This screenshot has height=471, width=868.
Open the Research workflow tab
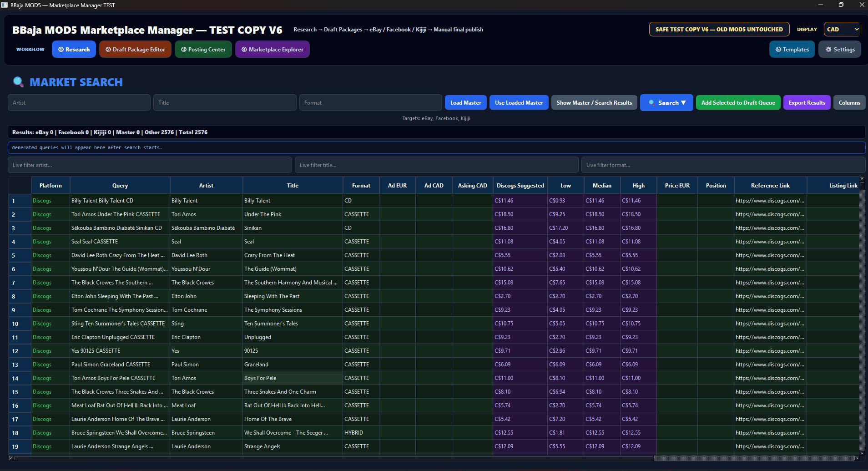point(74,49)
